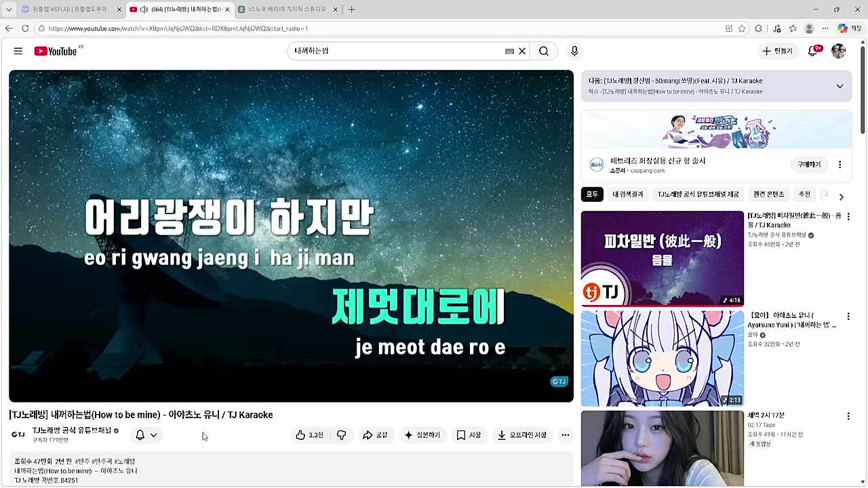Open more actions ellipsis below the video

point(566,435)
